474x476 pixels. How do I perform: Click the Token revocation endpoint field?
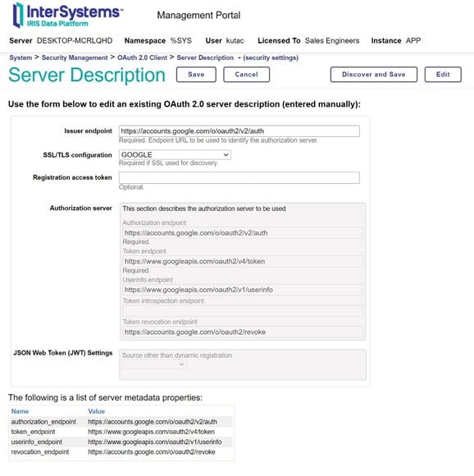(x=243, y=332)
